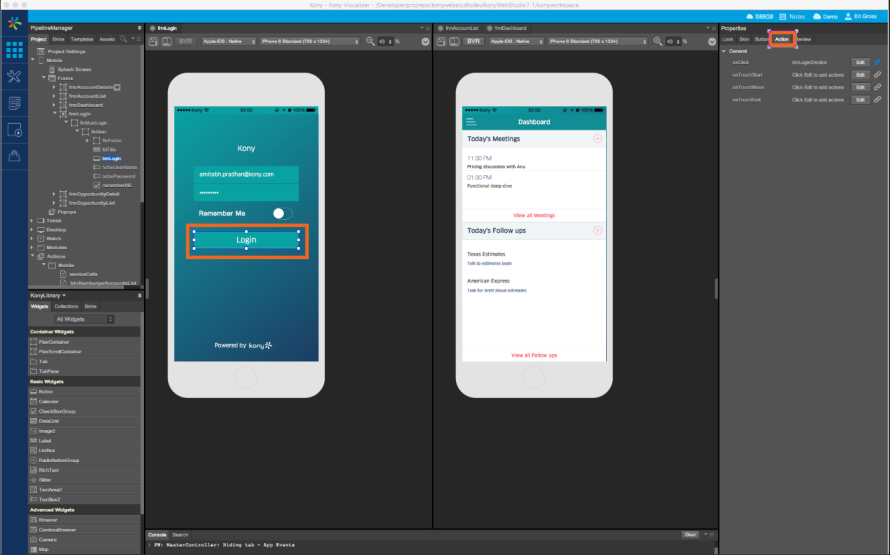Click hamburger menu icon on Dashboard preview
890x555 pixels.
click(x=471, y=121)
